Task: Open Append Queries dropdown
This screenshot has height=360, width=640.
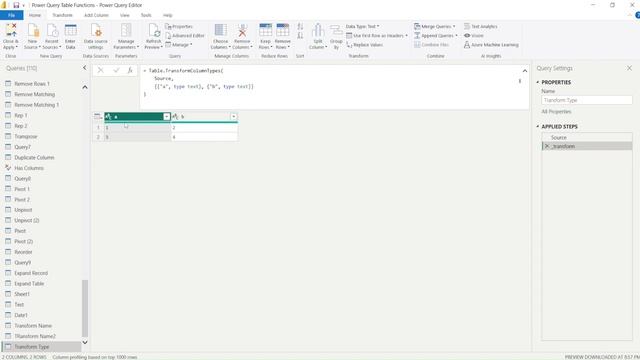Action: (x=436, y=36)
